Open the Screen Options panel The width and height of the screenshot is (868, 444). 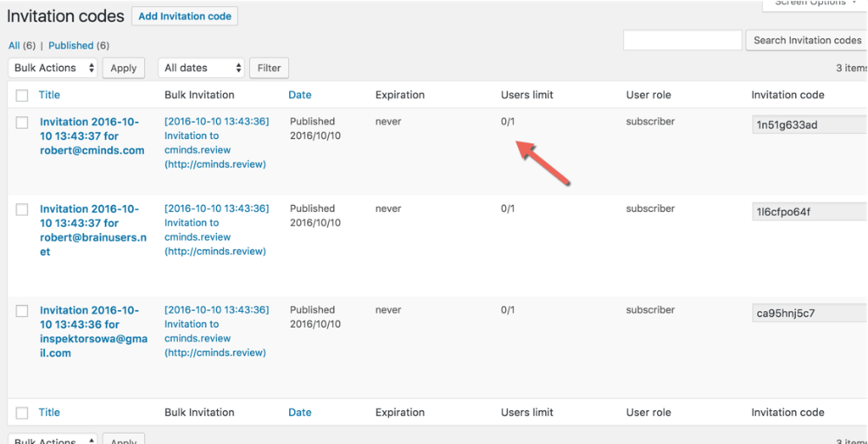(x=814, y=3)
